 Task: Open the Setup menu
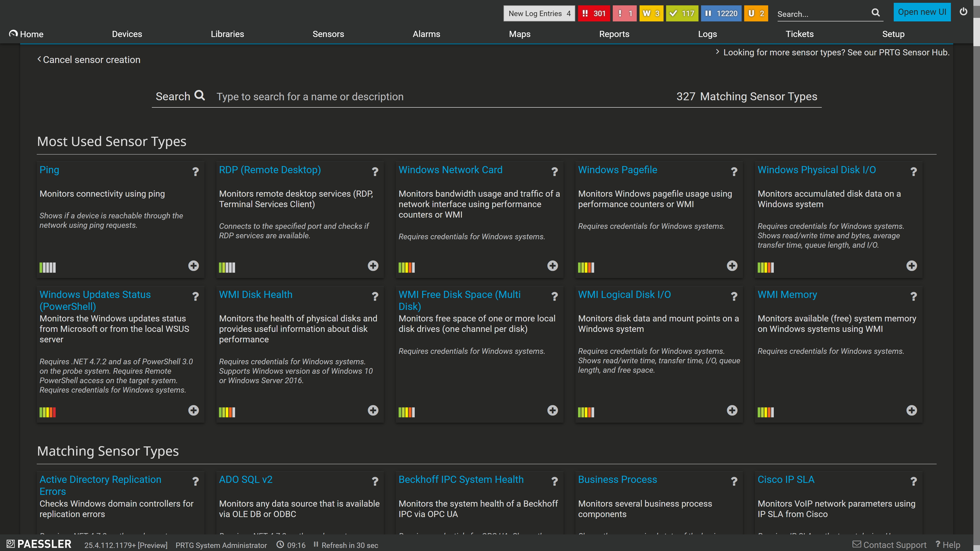click(x=893, y=34)
